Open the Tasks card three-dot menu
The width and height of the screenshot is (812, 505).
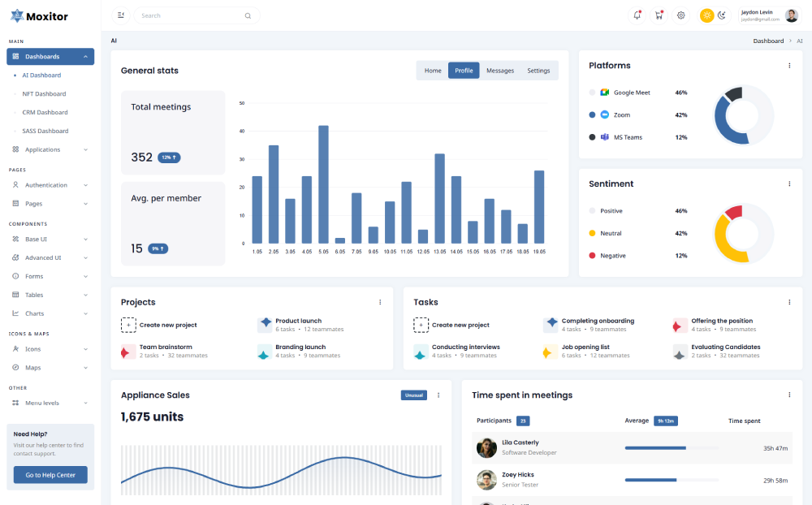coord(789,302)
